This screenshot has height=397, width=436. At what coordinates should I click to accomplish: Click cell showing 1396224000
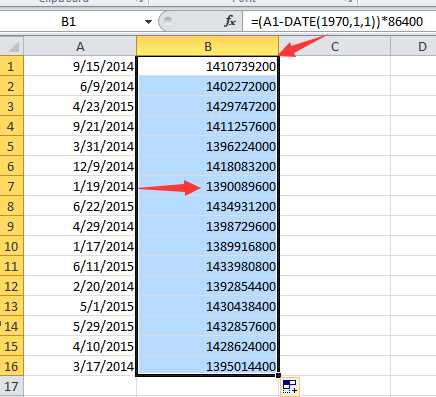coord(207,146)
